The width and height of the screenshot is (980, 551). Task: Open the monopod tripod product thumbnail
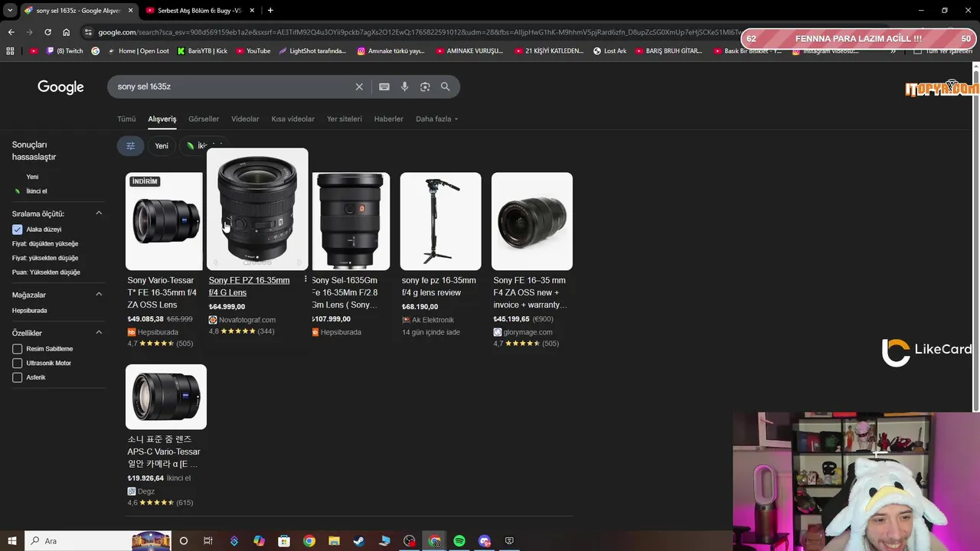click(440, 221)
